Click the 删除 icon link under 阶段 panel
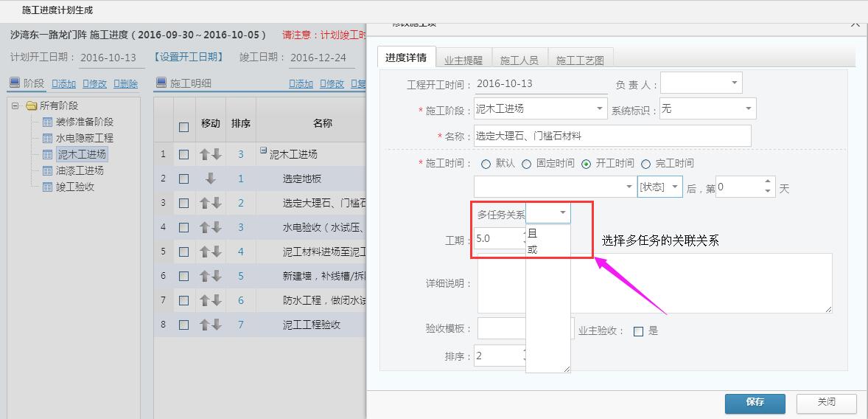The image size is (868, 419). coord(125,84)
